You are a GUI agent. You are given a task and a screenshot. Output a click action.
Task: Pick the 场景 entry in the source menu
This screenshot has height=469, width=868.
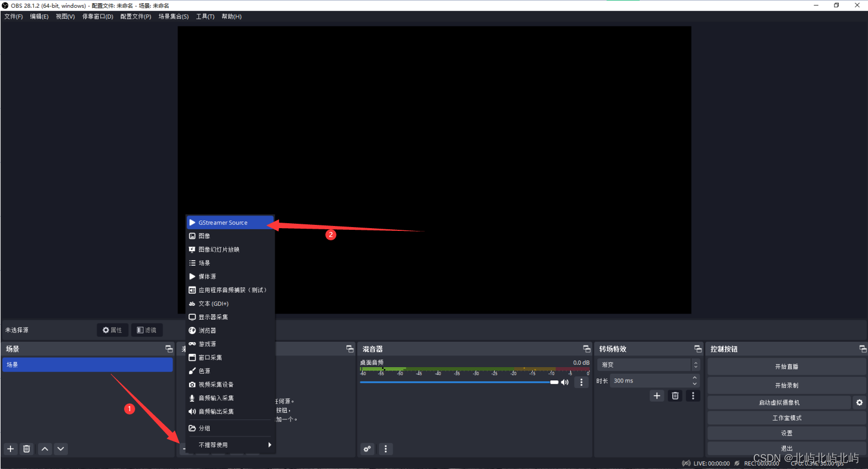[230, 263]
